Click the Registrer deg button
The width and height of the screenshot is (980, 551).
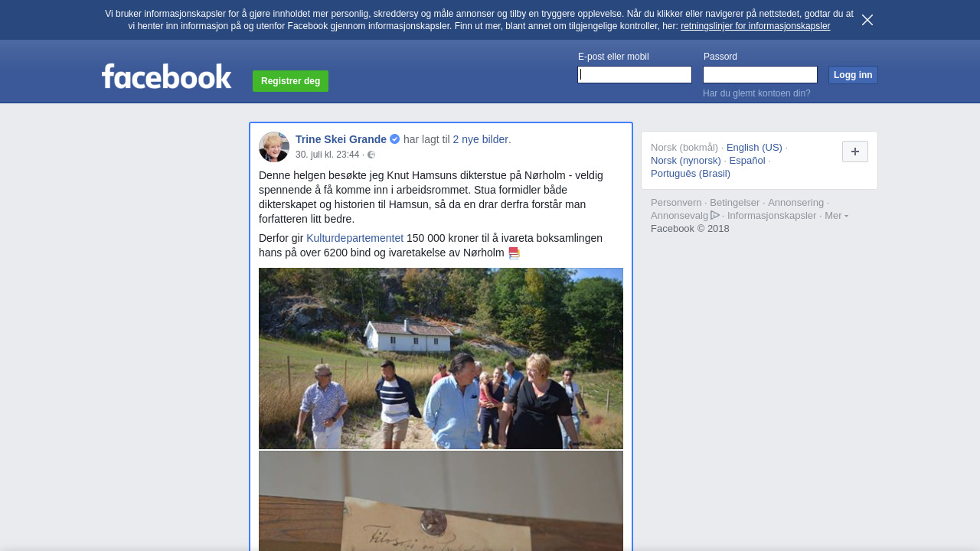[290, 81]
